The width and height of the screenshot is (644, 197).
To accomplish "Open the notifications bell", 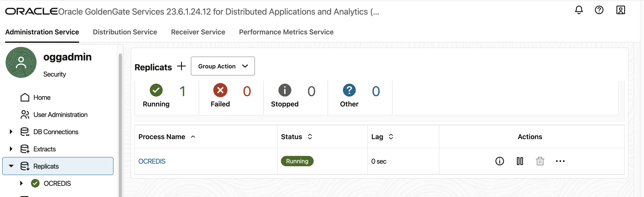I will coord(578,10).
